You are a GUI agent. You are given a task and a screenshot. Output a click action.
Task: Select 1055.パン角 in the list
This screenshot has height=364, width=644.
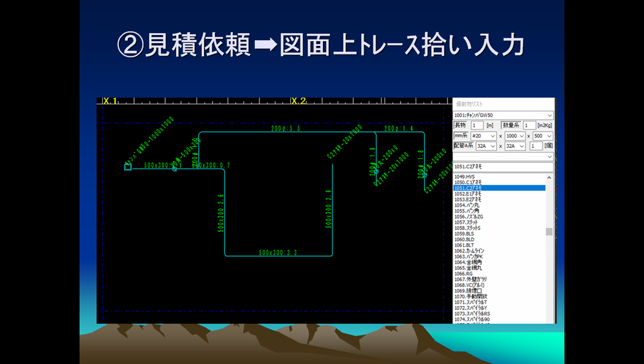point(499,211)
